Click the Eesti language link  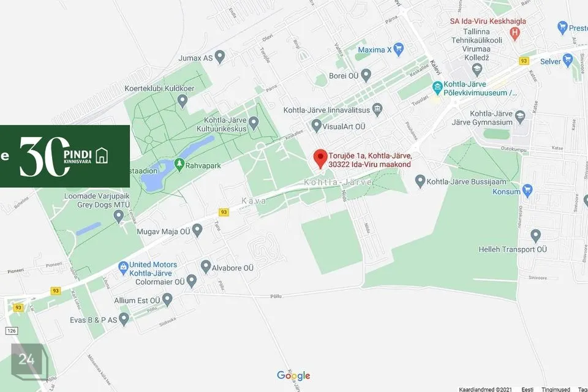pos(527,390)
